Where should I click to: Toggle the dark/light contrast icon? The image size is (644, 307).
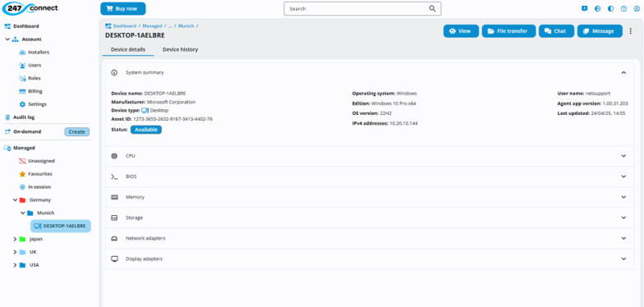611,8
